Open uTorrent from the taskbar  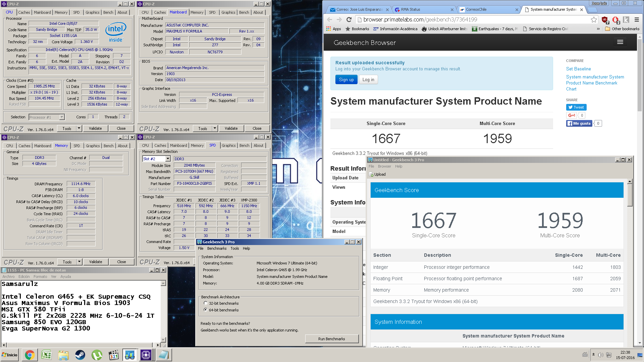pyautogui.click(x=97, y=355)
